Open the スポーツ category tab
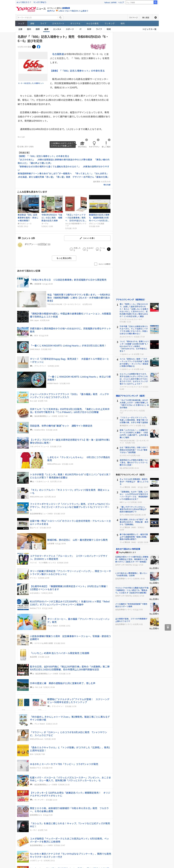The width and height of the screenshot is (174, 868). (70, 29)
